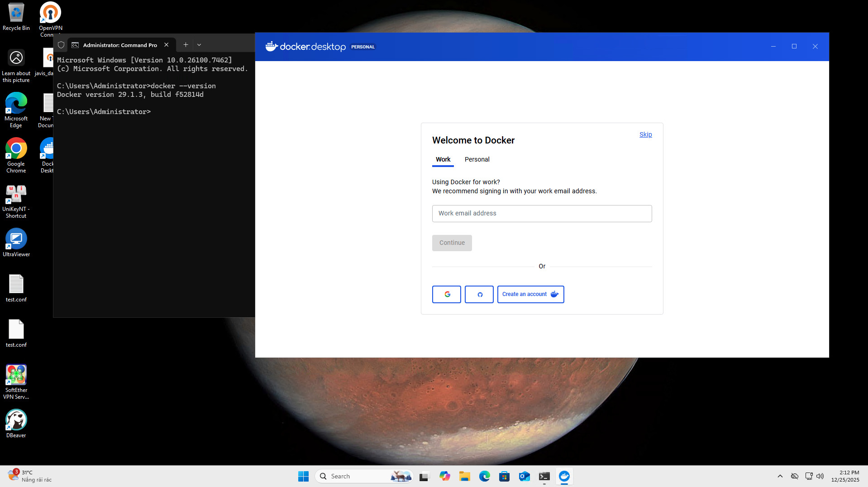Open File Explorer from the taskbar
Screen dimensions: 868x487
(x=464, y=476)
